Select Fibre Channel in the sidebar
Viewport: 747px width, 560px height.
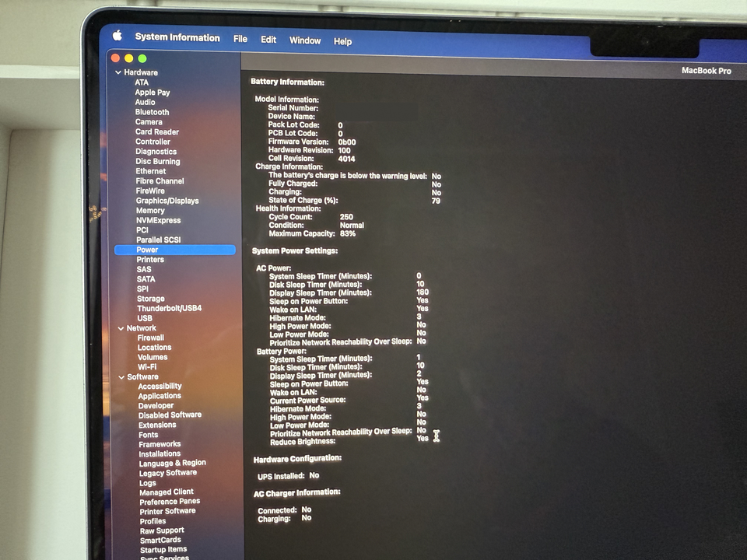point(160,181)
